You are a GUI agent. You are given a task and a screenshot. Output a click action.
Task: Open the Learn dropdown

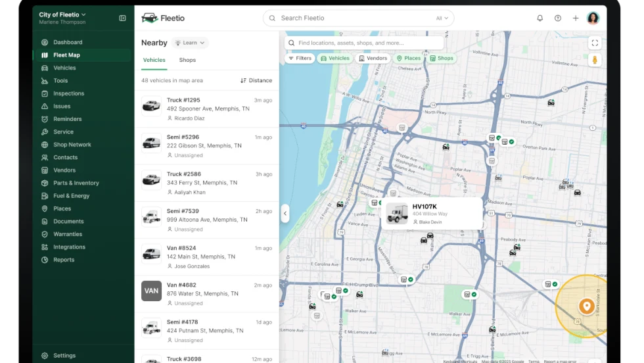click(x=190, y=43)
